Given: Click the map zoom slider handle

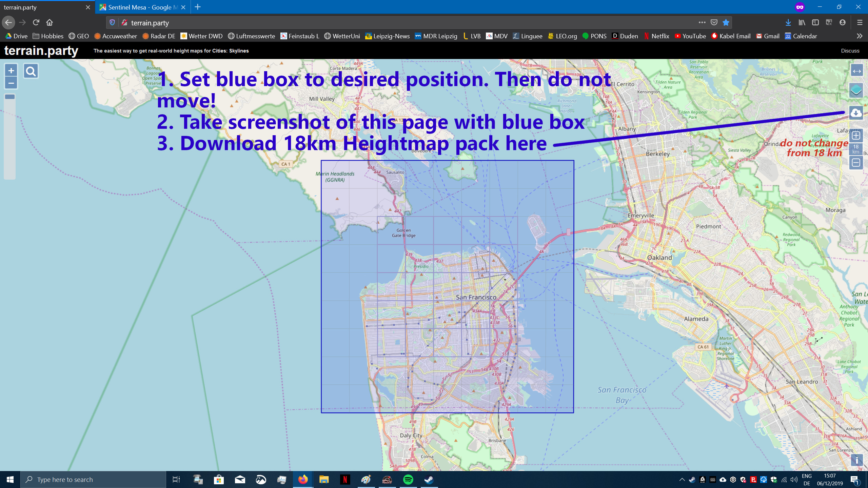Looking at the screenshot, I should 10,97.
